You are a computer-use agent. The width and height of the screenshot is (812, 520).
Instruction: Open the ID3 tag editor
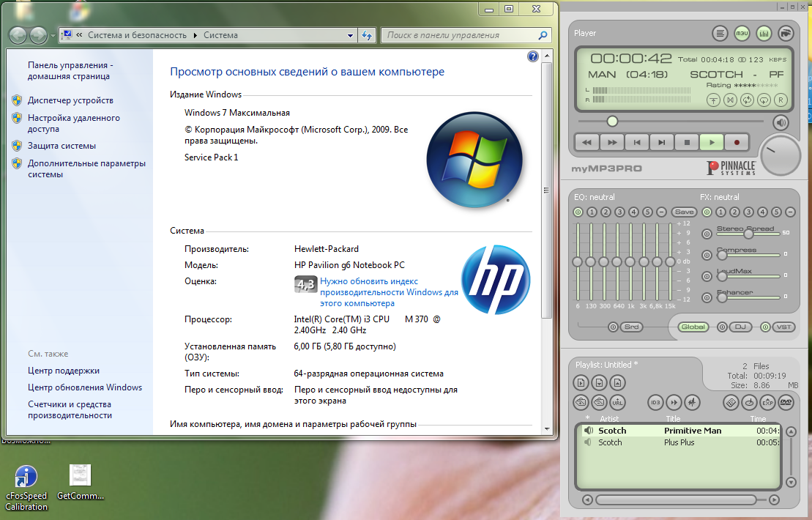pyautogui.click(x=656, y=402)
